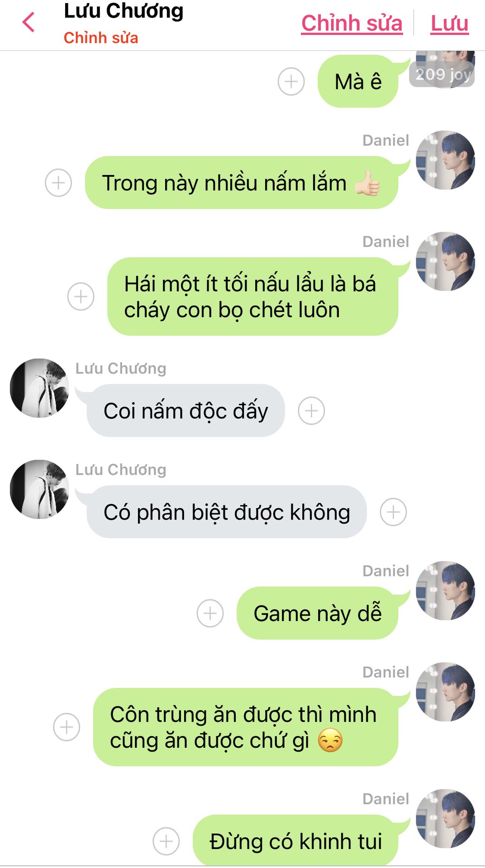Viewport: 485px width, 868px height.
Task: Tap the plus icon beside "Côn trùng ăn được"
Action: click(67, 727)
